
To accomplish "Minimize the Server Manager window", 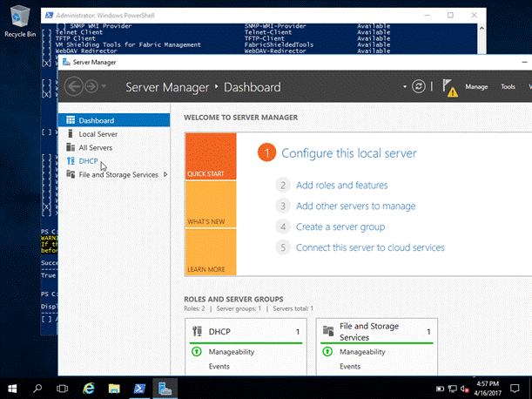I will [x=524, y=62].
